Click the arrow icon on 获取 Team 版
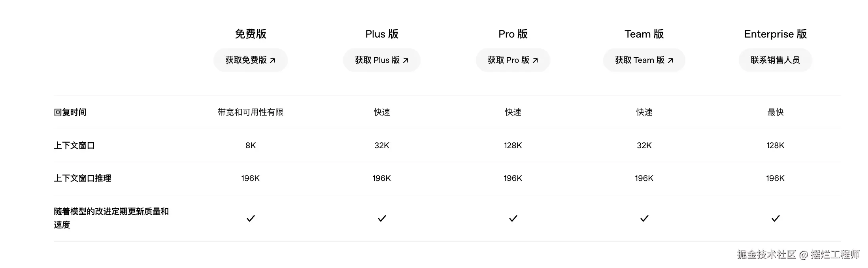The height and width of the screenshot is (268, 868). tap(670, 60)
